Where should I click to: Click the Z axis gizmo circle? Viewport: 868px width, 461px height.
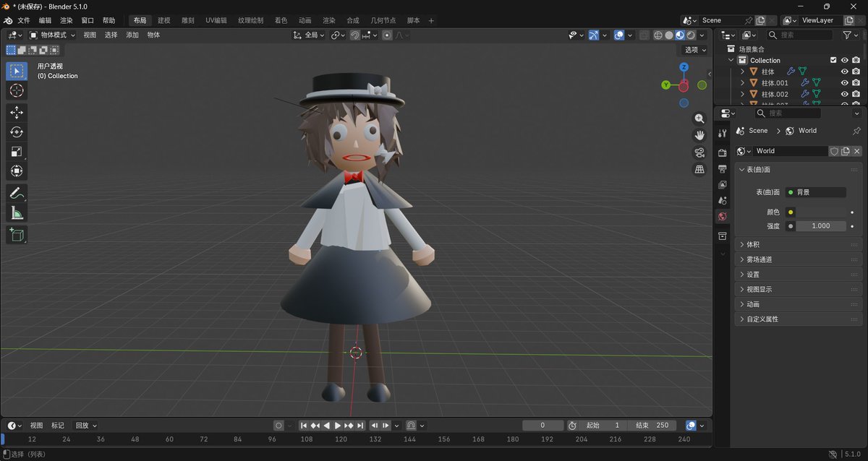(684, 67)
